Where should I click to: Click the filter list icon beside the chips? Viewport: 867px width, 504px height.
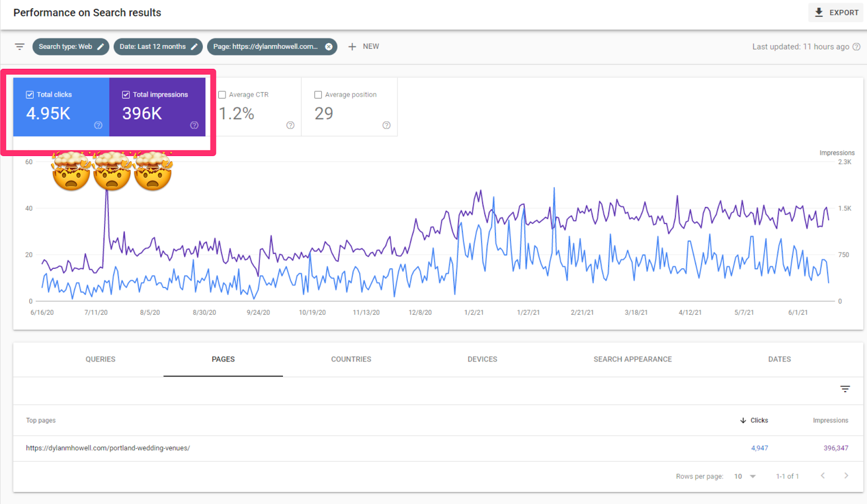pyautogui.click(x=20, y=47)
